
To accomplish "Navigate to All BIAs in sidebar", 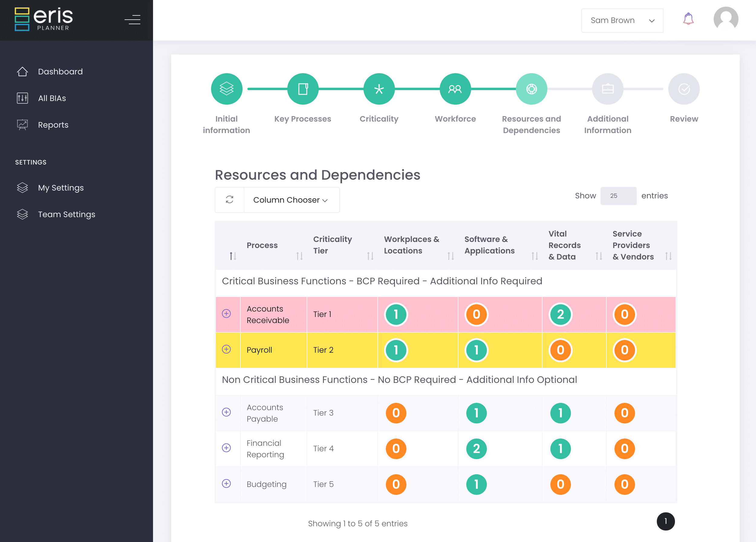I will pos(52,98).
